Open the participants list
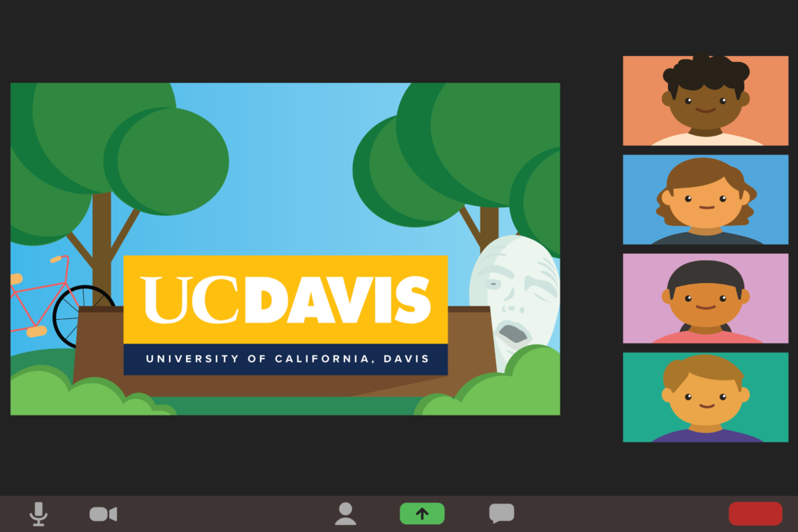 click(346, 513)
